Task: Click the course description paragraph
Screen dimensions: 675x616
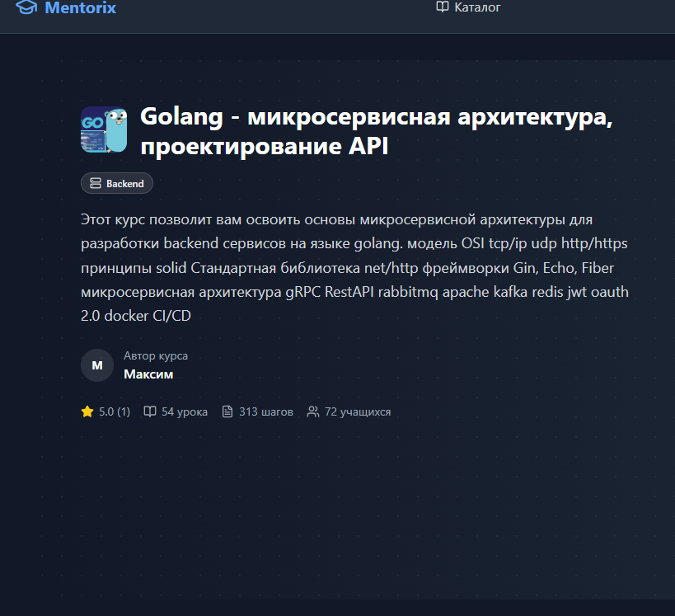Action: [x=354, y=267]
